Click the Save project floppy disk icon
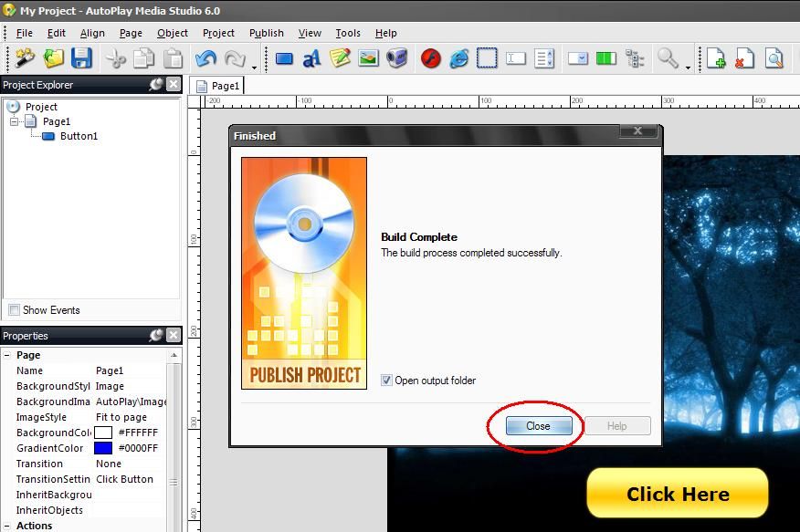 pos(81,58)
